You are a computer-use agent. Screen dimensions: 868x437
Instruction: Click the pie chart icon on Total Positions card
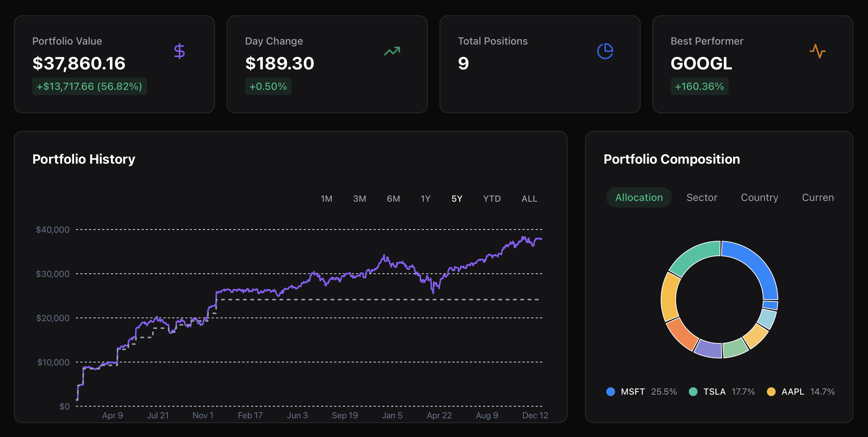point(605,51)
